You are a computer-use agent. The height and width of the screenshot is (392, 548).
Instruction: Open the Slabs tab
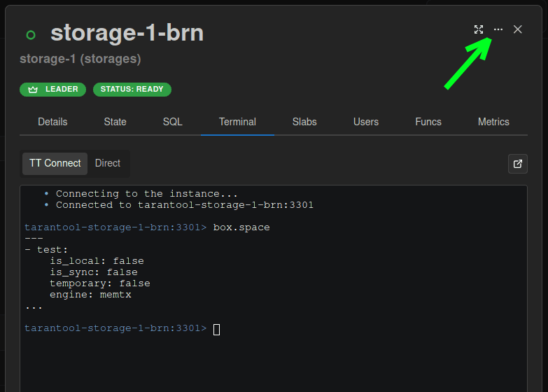[x=304, y=122]
